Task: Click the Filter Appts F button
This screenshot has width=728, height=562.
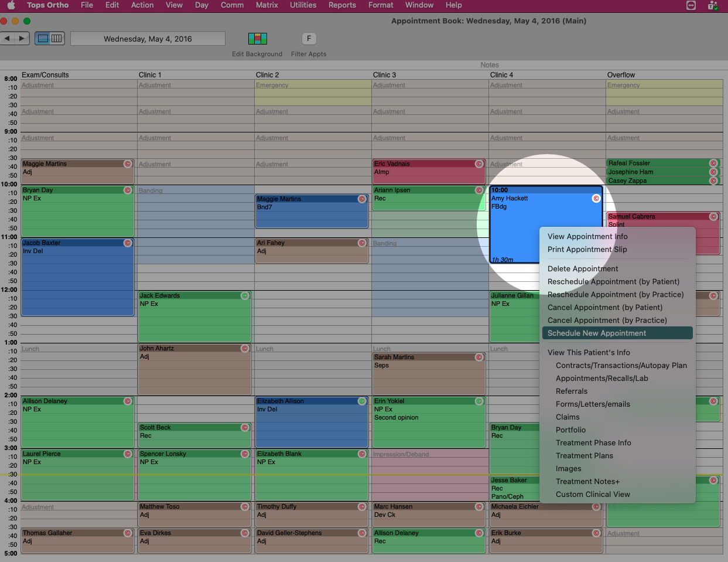Action: pyautogui.click(x=309, y=39)
